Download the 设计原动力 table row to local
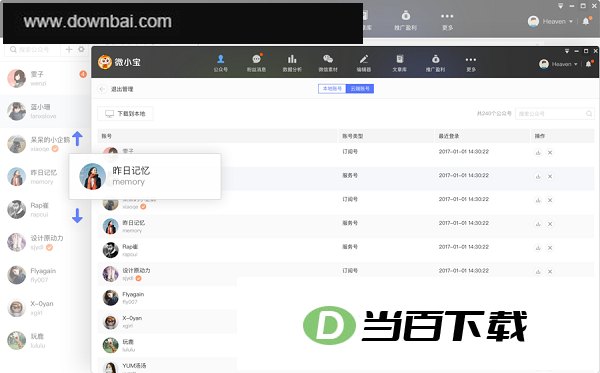The image size is (600, 373). pyautogui.click(x=538, y=272)
